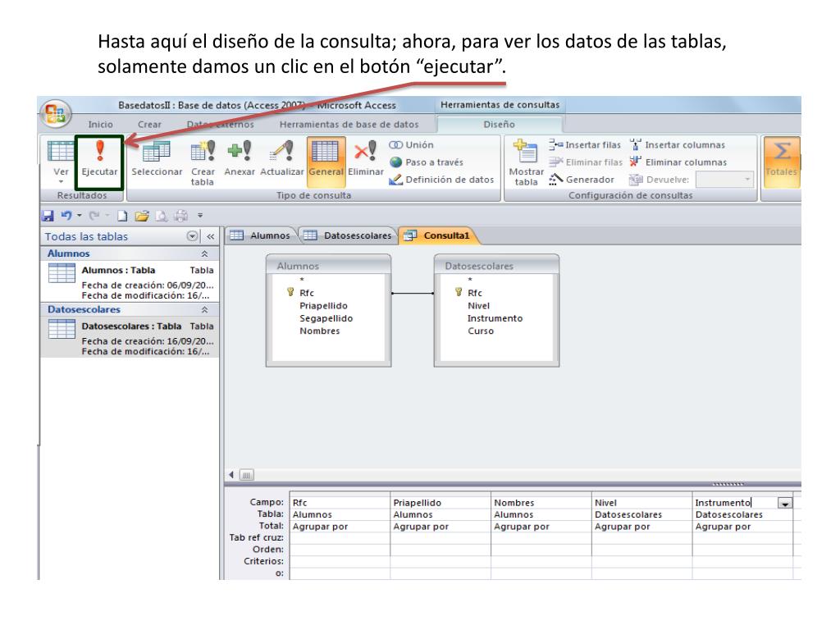
Task: Click Nombres in Alumnos field list
Action: 319,331
